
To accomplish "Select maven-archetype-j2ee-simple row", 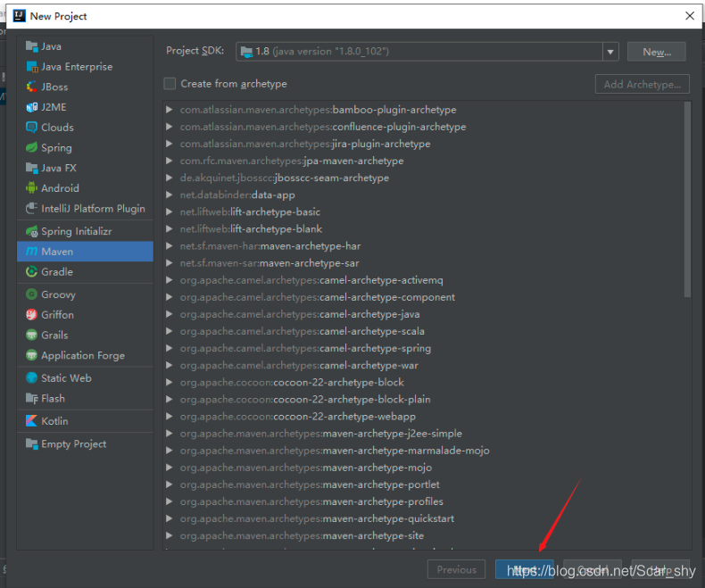I will 427,434.
